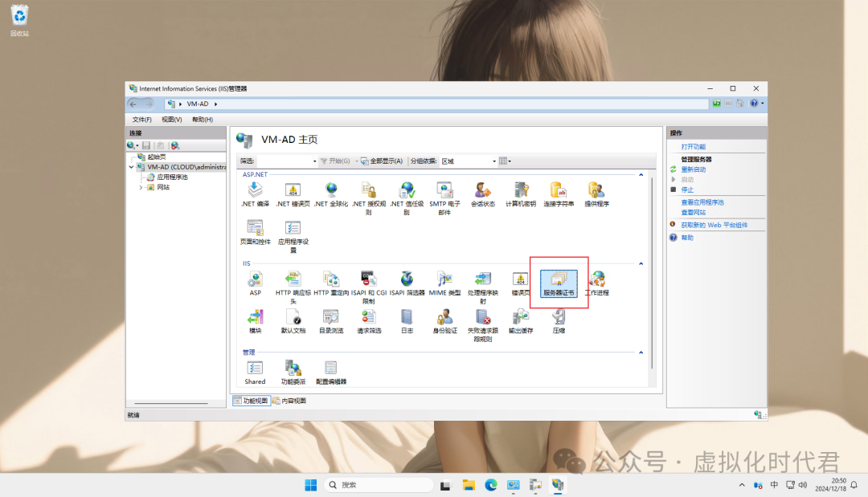Open the 输出缓存 icon
Viewport: 868px width, 497px height.
pos(520,321)
